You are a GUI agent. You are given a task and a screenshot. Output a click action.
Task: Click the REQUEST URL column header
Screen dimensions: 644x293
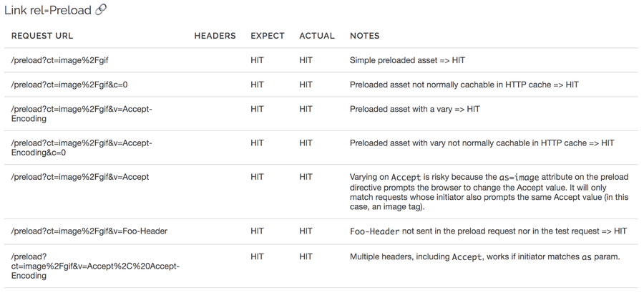pyautogui.click(x=42, y=36)
